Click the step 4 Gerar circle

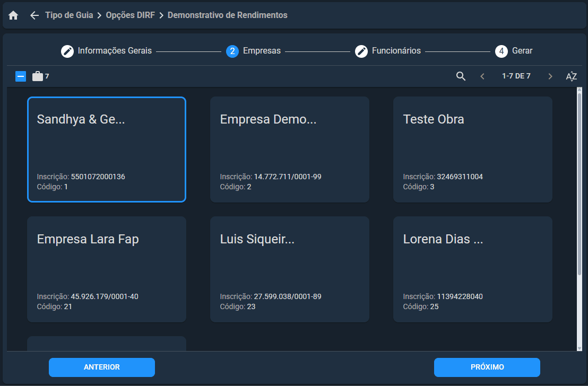pyautogui.click(x=501, y=51)
